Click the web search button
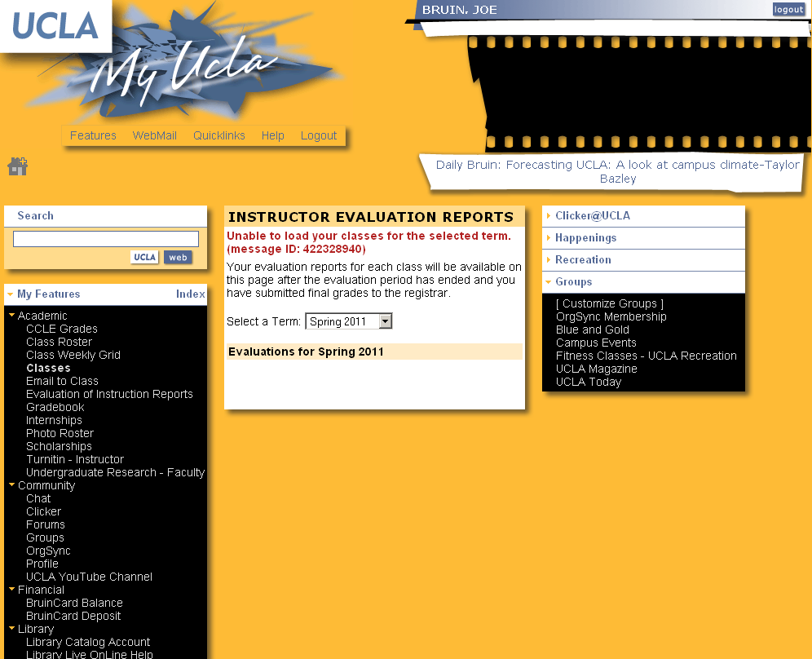This screenshot has height=659, width=812. pos(178,258)
